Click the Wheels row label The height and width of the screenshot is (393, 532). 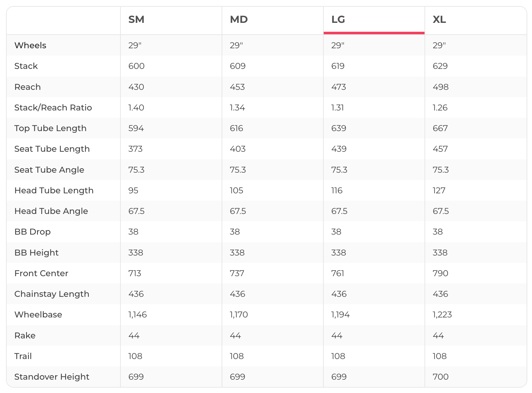click(x=30, y=45)
